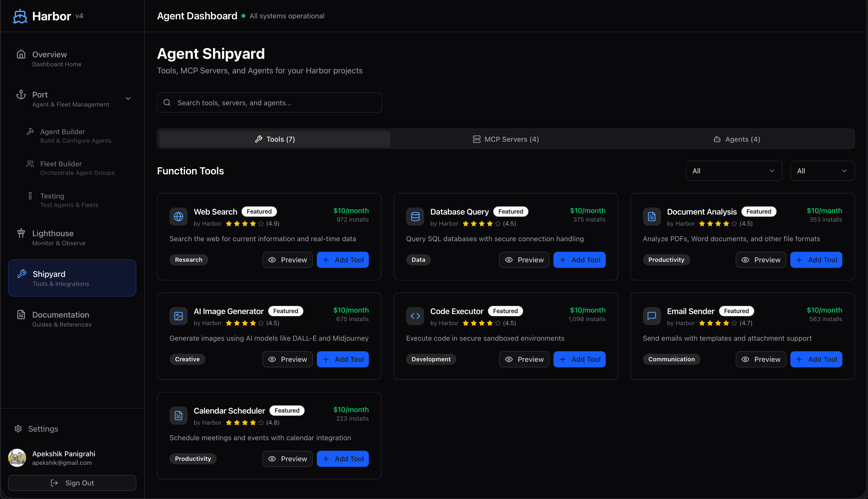Click the Calendar Scheduler document icon

[x=178, y=415]
